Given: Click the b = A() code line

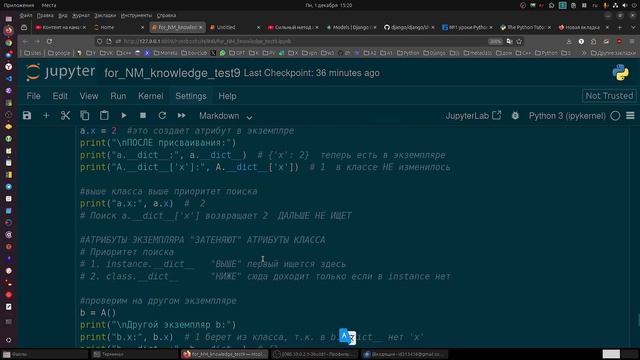Looking at the screenshot, I should [98, 313].
